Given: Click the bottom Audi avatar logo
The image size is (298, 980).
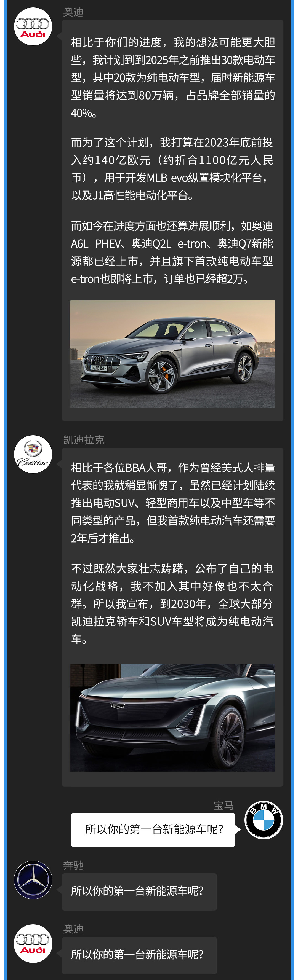Looking at the screenshot, I should point(33,944).
